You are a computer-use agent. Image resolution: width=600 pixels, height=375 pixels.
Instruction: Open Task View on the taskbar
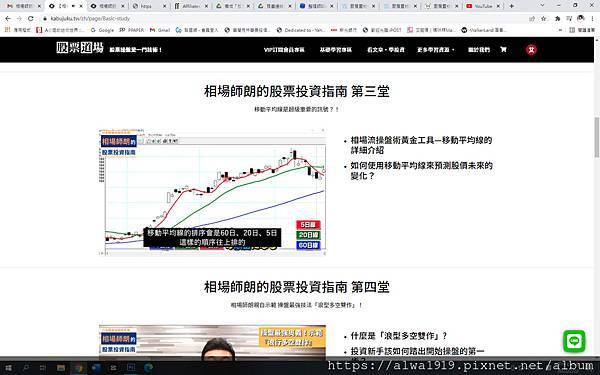43,368
